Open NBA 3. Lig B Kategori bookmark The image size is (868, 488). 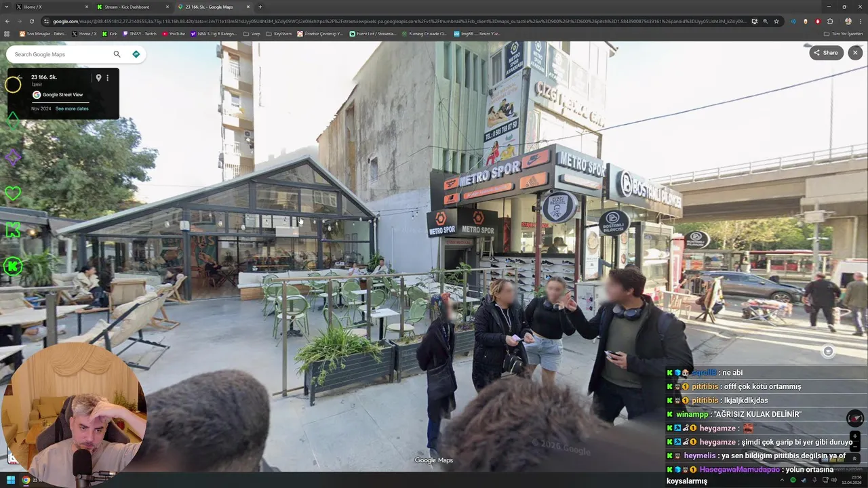coord(214,33)
